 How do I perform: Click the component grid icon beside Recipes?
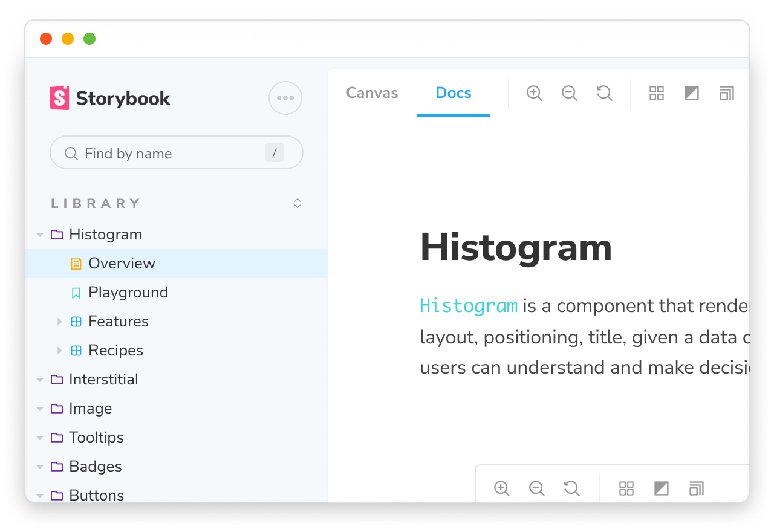point(76,351)
